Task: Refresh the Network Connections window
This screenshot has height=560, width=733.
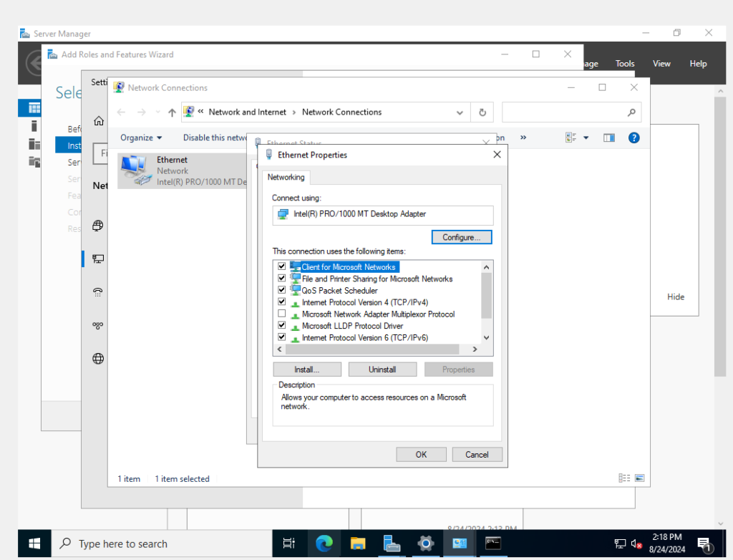Action: (x=482, y=112)
